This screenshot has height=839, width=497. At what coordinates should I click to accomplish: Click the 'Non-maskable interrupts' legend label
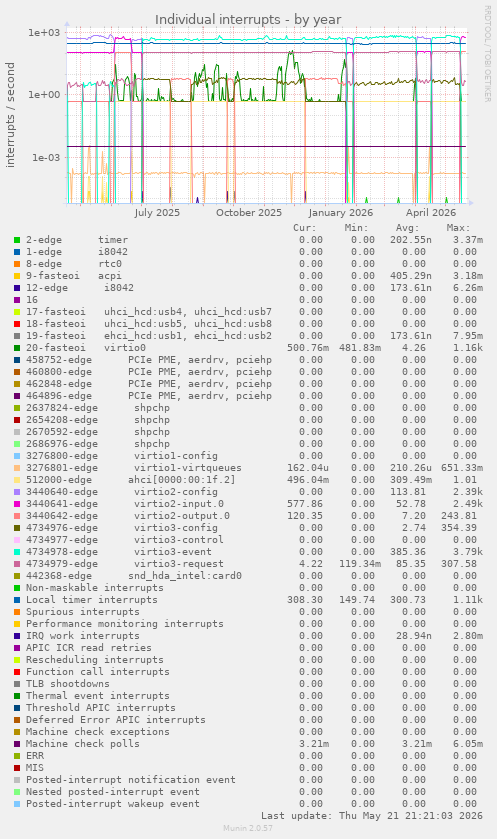click(x=95, y=588)
